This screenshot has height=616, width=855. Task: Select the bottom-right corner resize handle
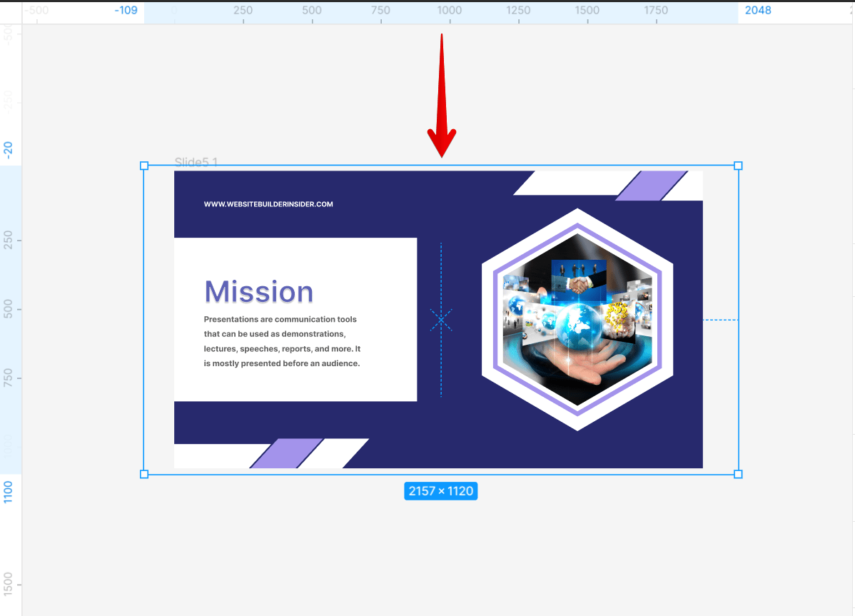[x=737, y=474]
